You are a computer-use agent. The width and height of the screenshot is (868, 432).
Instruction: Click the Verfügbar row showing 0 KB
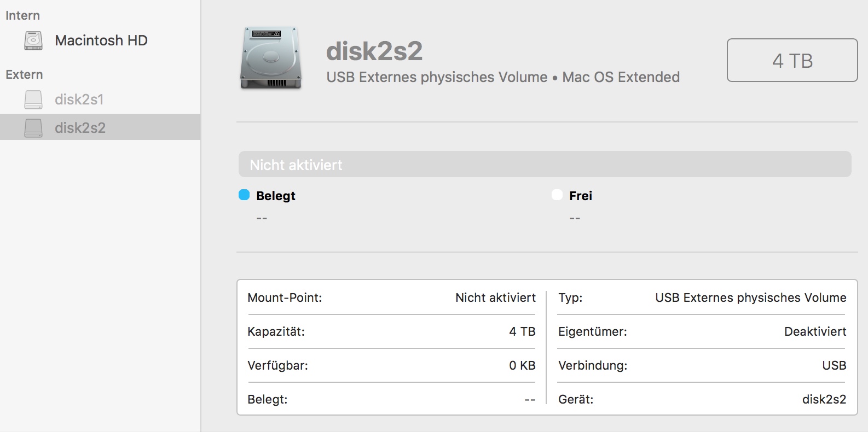click(391, 366)
